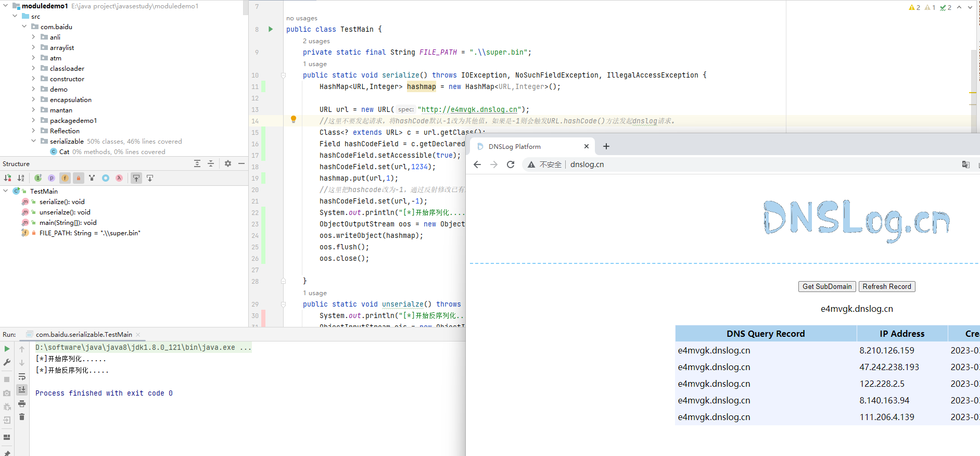Click the camera thread dump icon
Screen dimensions: 980x456
7,393
